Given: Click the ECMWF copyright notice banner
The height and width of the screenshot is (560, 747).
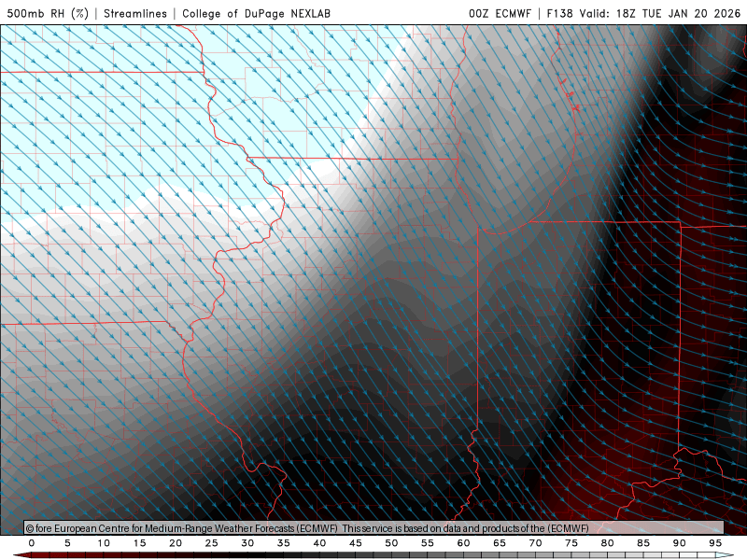Looking at the screenshot, I should (374, 528).
